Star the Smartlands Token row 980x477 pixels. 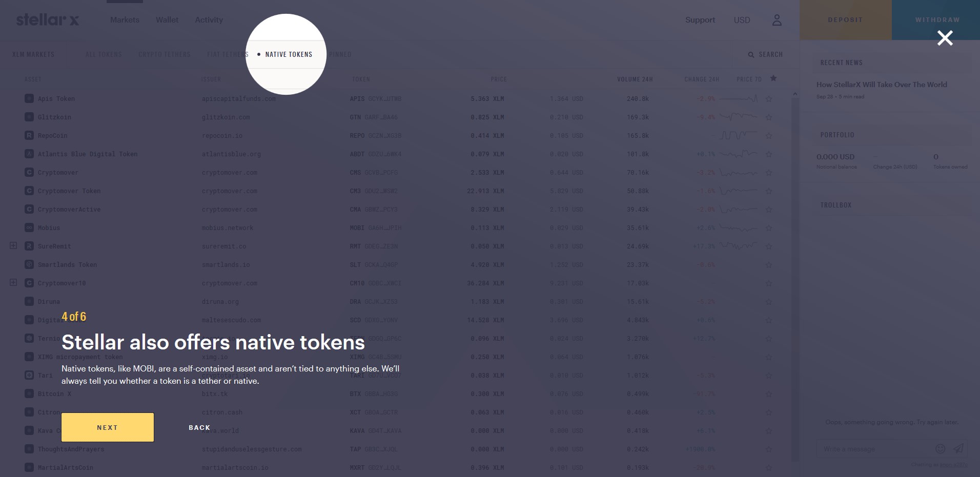[769, 265]
